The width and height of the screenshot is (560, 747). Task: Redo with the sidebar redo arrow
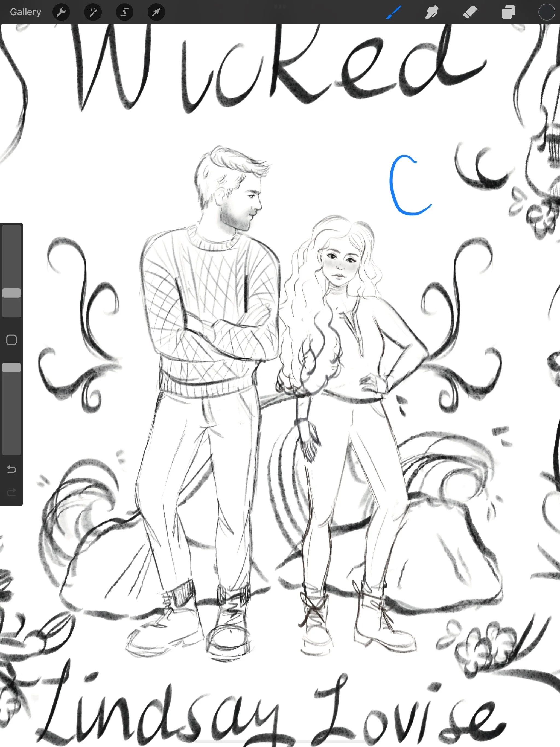[x=11, y=492]
